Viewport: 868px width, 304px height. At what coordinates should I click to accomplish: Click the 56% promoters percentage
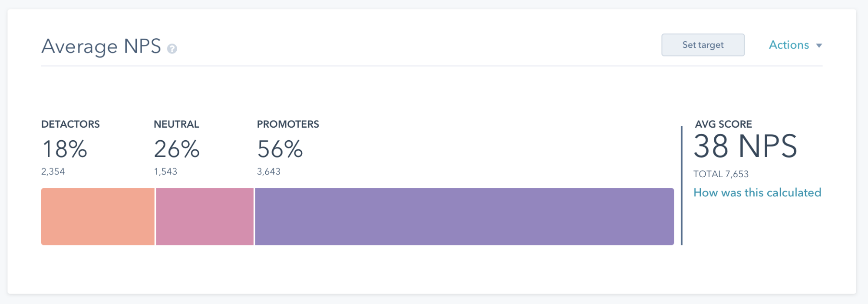280,149
